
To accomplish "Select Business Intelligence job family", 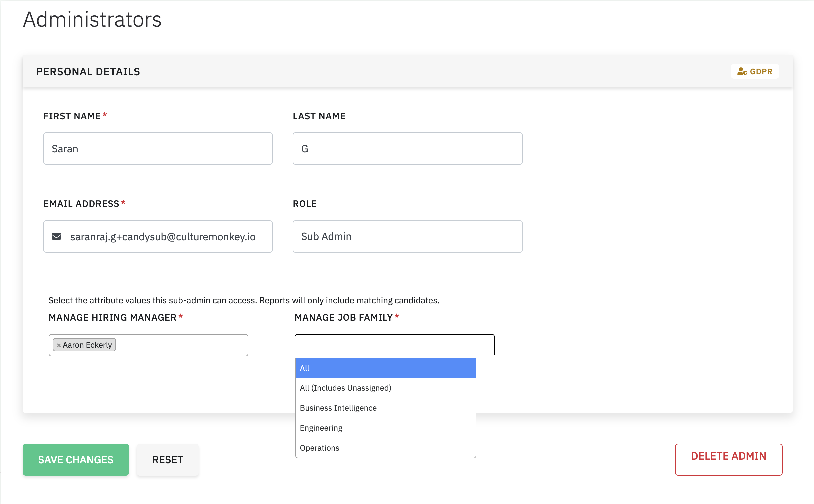I will 385,408.
